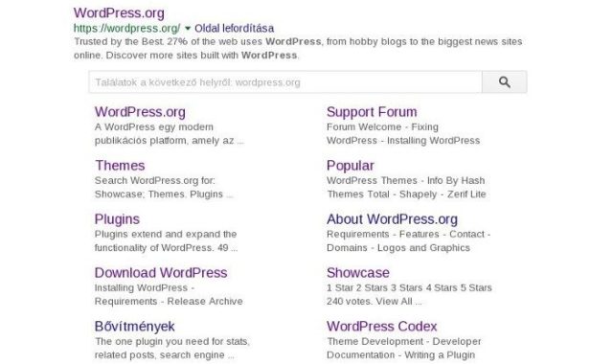Focus the wordpress.org site search field
613x364 pixels.
tap(285, 82)
